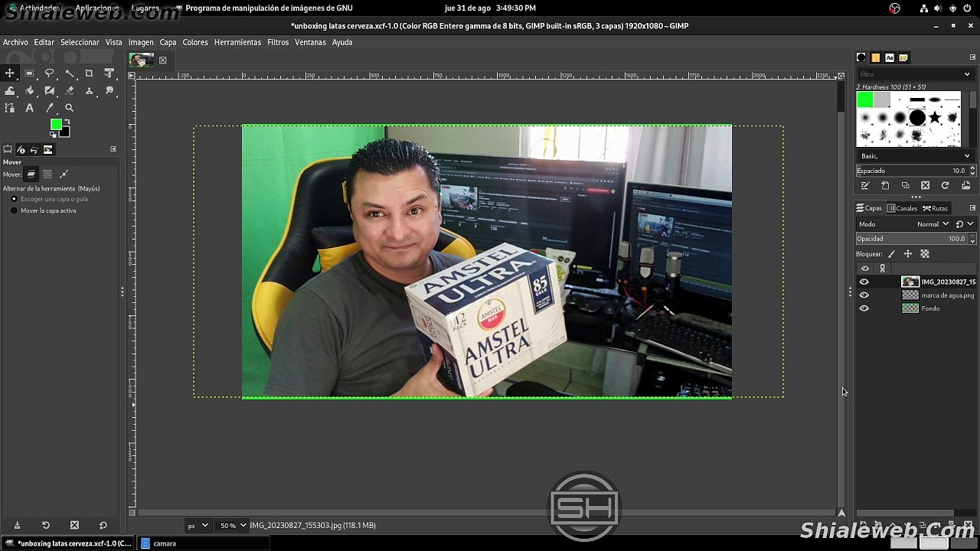Open the brushes dock configuration menu
Screen dimensions: 980x551
(x=972, y=57)
